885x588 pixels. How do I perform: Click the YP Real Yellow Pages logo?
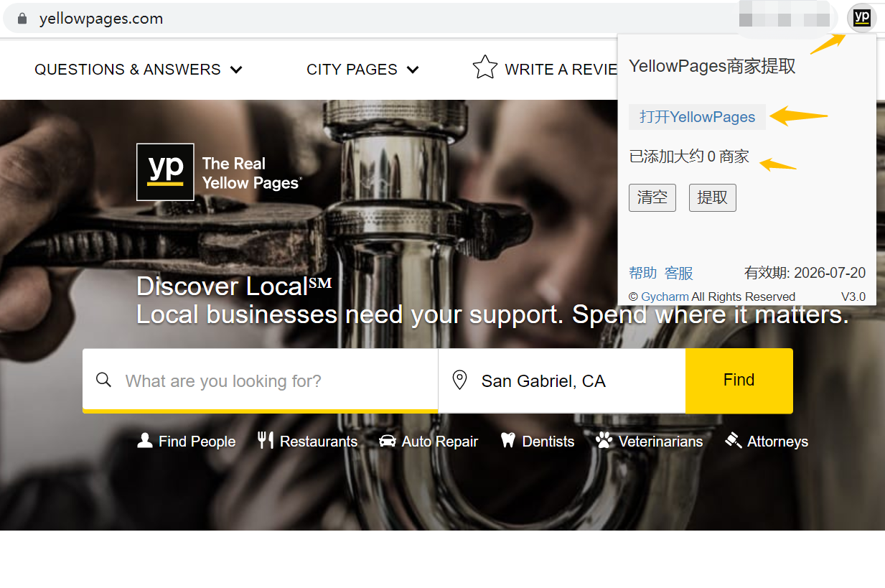(x=219, y=172)
